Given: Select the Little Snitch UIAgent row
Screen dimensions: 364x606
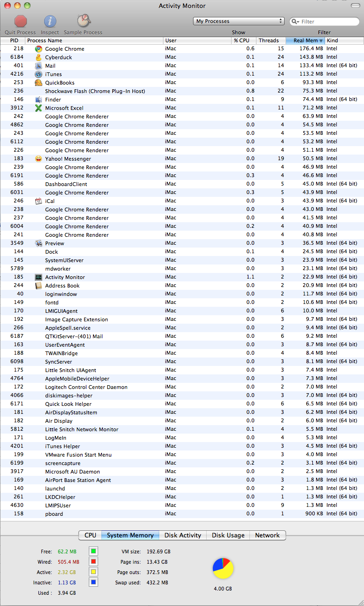Looking at the screenshot, I should 182,370.
